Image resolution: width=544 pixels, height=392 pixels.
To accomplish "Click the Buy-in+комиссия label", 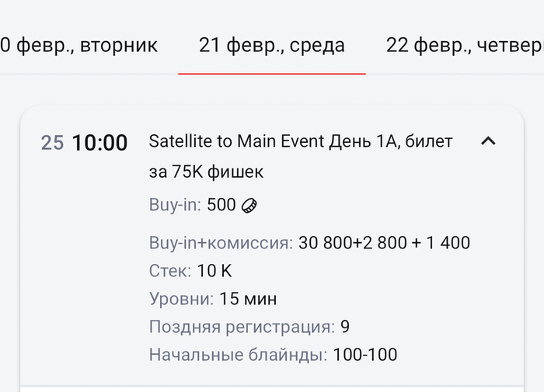I will [x=221, y=243].
